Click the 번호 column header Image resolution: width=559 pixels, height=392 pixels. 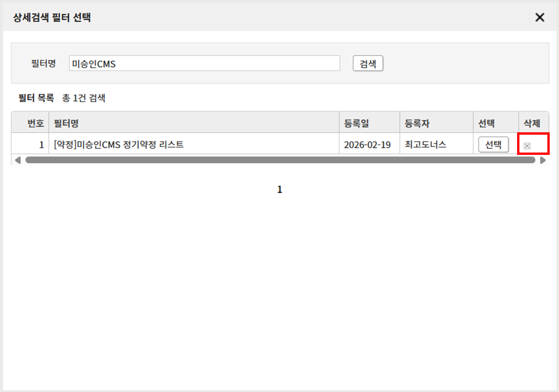pos(35,123)
